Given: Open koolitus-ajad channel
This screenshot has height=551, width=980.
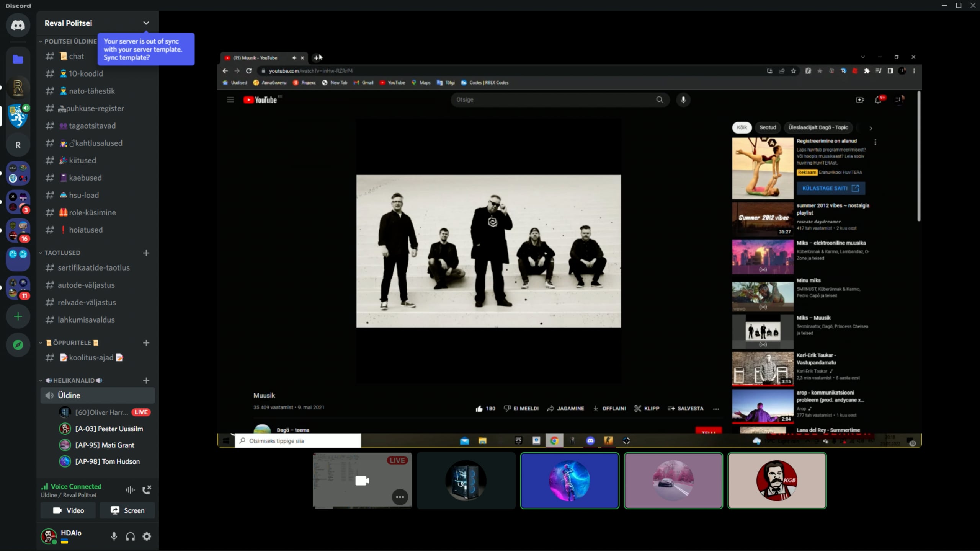Looking at the screenshot, I should [x=98, y=358].
